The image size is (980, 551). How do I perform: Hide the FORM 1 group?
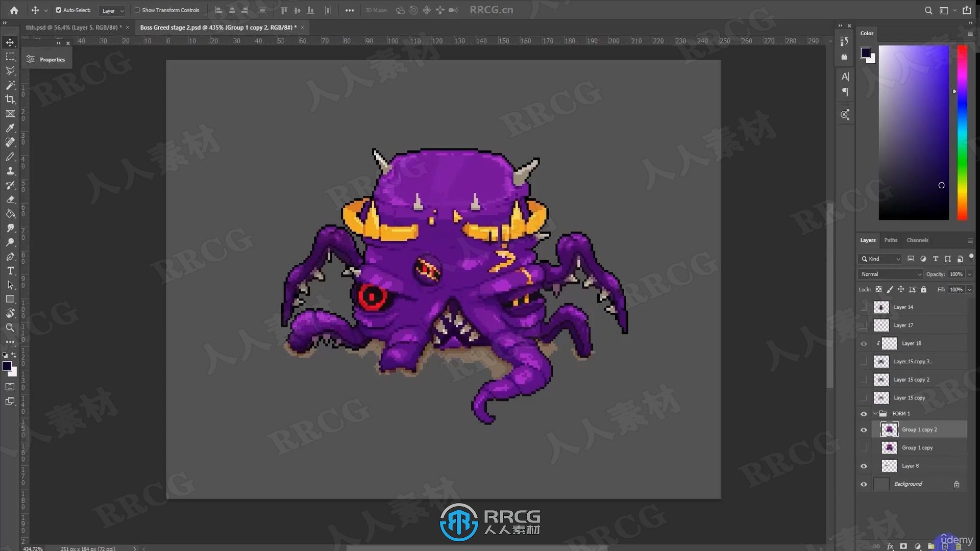click(x=864, y=414)
